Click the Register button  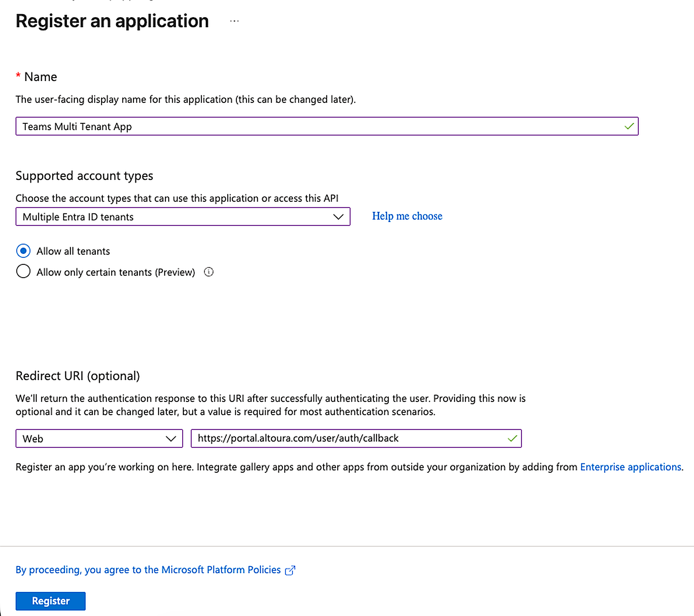click(51, 601)
